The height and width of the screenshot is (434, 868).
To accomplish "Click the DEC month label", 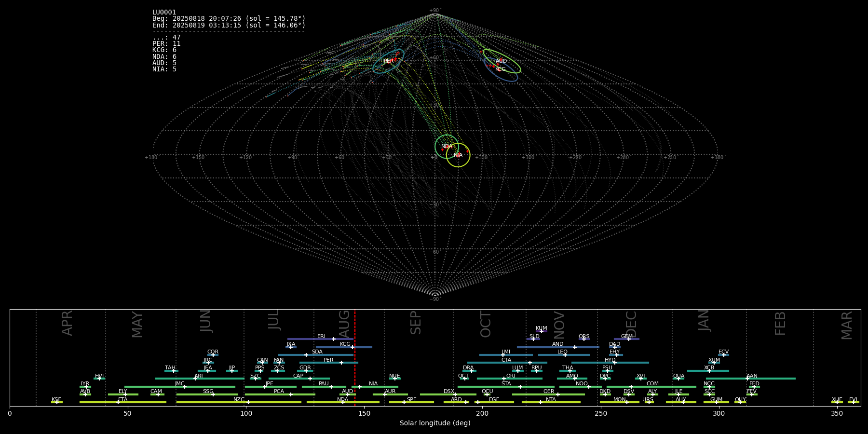I will [x=631, y=325].
